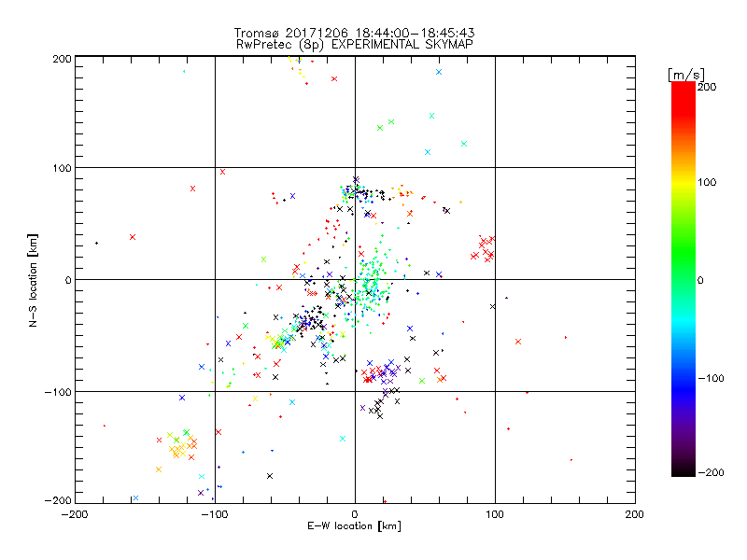747x560 pixels.
Task: Click the colorbar tick label '0'
Action: 700,280
